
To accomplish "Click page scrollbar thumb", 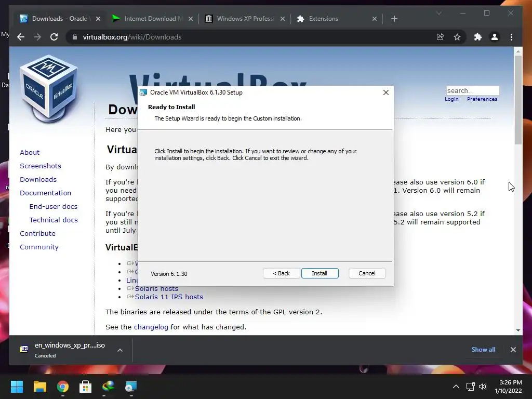I will coord(518,100).
